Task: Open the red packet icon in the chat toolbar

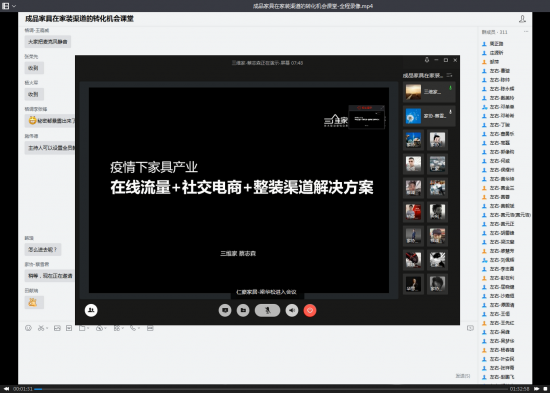Action: tap(69, 328)
